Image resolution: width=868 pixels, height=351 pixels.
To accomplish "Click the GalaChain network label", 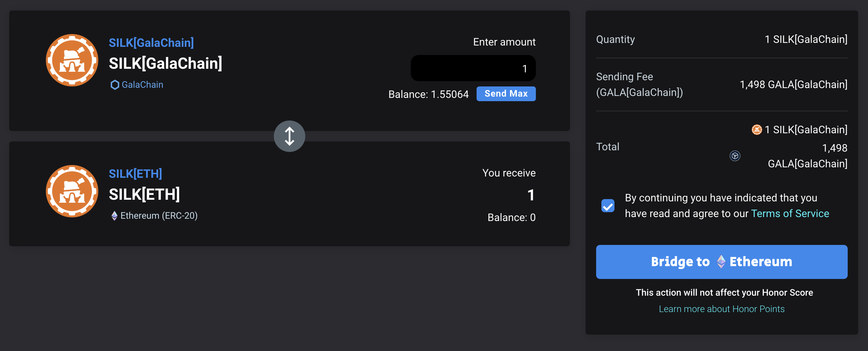I will [x=142, y=85].
